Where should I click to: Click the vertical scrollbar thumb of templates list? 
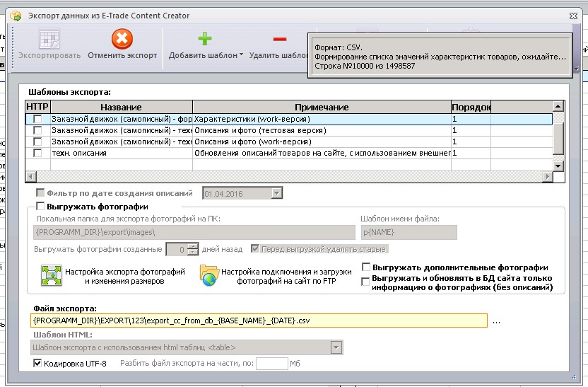(x=558, y=138)
